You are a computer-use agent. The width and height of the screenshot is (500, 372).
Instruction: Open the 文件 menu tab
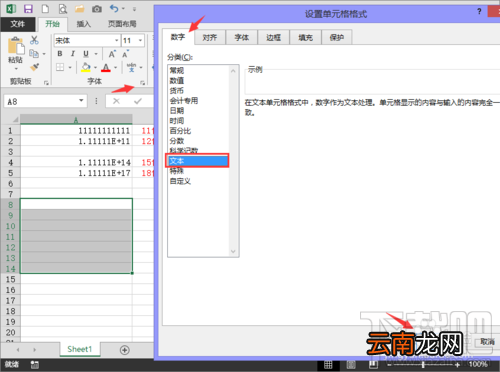(x=18, y=24)
